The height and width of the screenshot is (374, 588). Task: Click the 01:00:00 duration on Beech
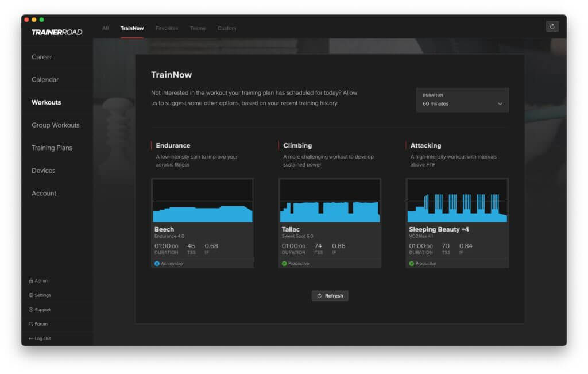[166, 246]
